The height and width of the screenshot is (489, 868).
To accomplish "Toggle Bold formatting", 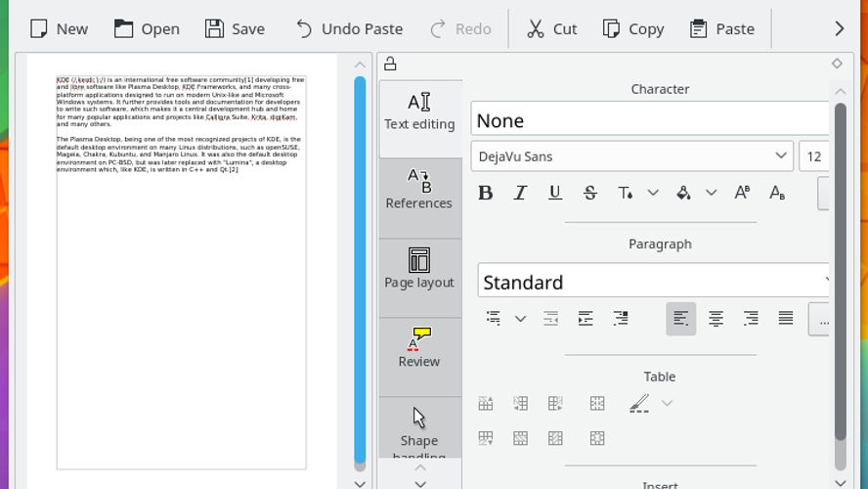I will [x=486, y=193].
